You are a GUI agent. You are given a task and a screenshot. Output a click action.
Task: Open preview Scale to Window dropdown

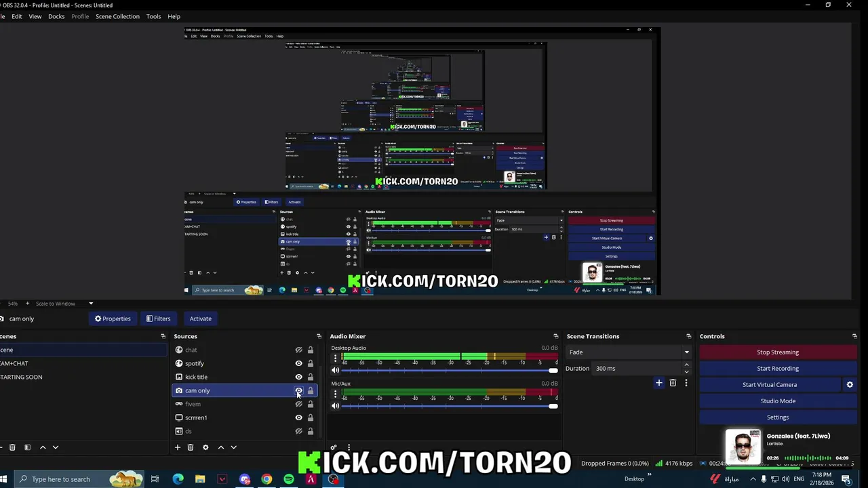click(64, 304)
